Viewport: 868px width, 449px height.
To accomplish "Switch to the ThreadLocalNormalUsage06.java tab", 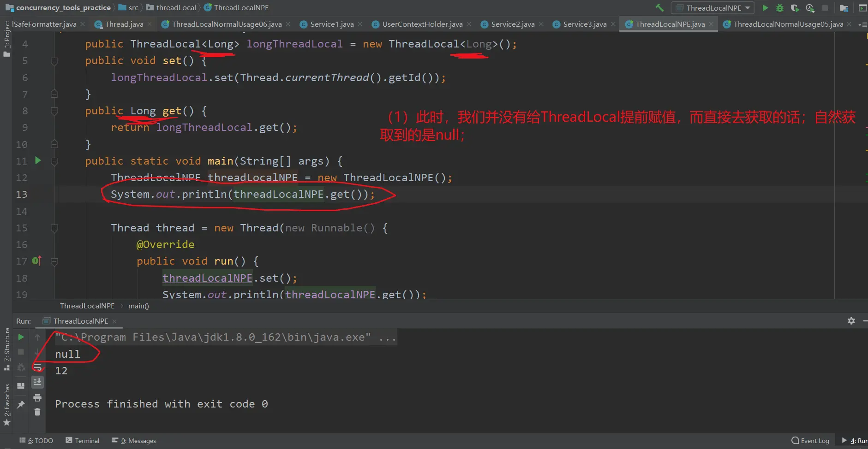I will click(227, 24).
